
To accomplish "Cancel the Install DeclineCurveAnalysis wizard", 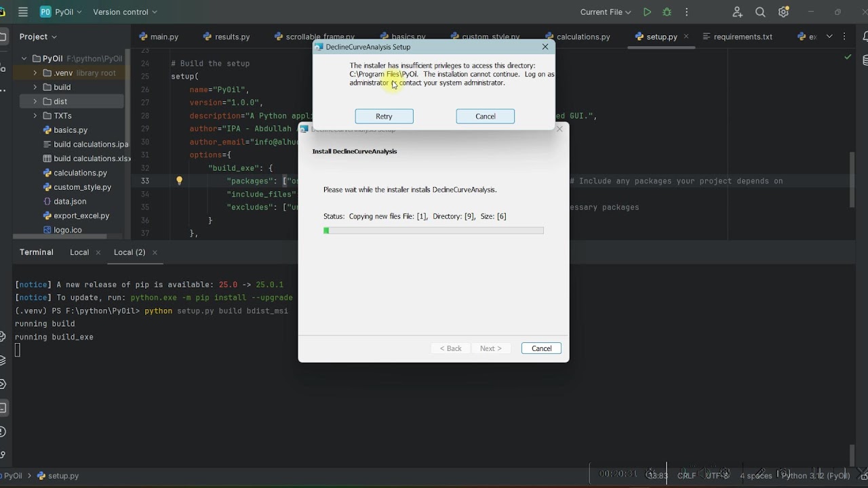I will click(x=541, y=348).
